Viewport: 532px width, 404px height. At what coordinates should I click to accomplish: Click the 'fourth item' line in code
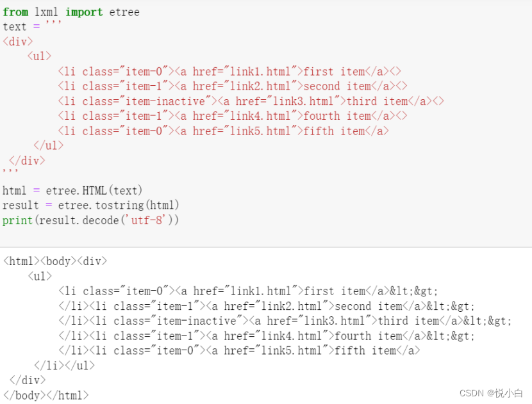(233, 117)
